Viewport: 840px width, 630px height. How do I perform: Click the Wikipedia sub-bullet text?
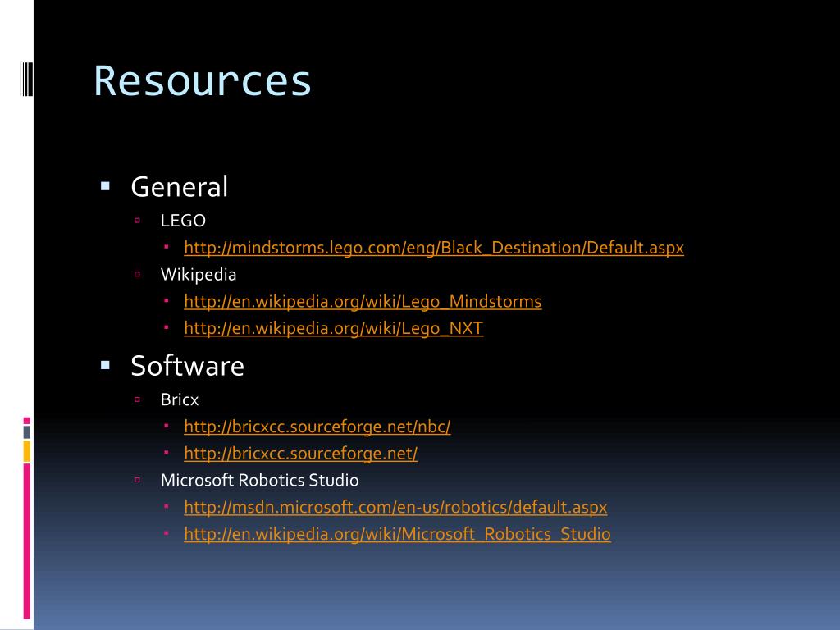[199, 274]
